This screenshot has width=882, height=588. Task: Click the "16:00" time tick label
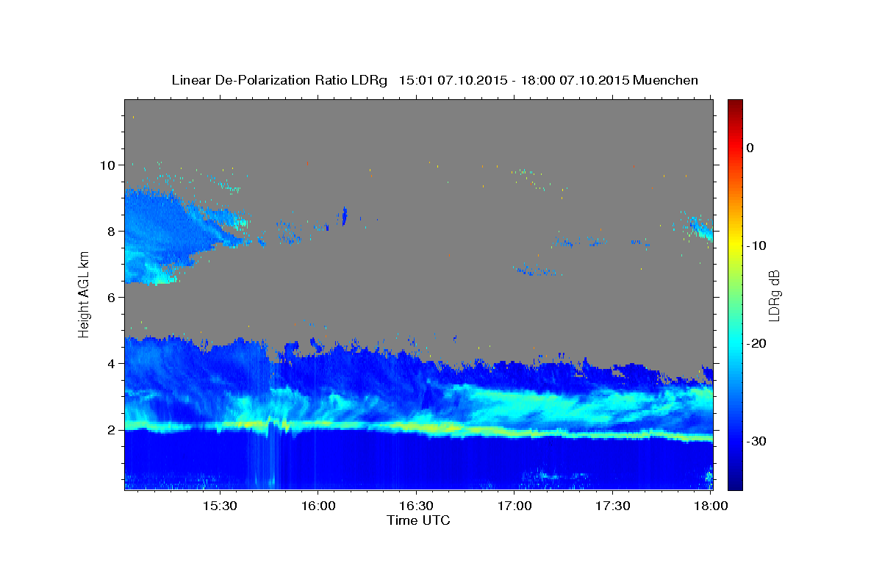(318, 506)
